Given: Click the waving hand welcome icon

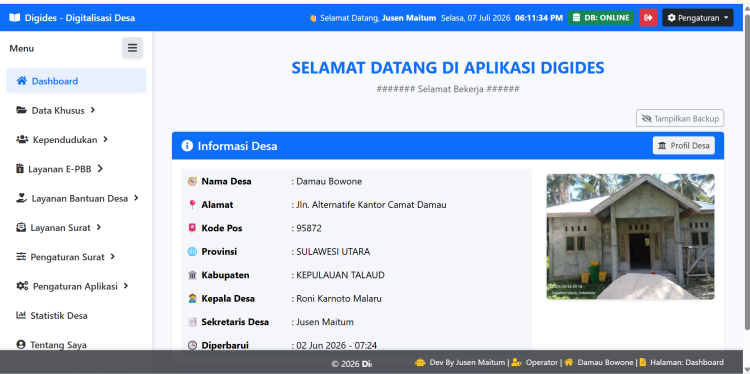Looking at the screenshot, I should 313,18.
